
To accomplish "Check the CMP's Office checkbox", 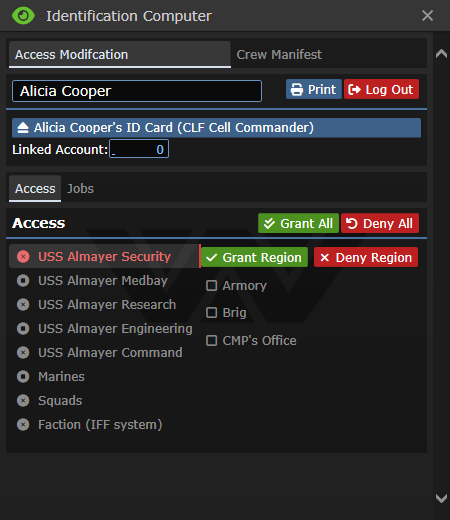I will 212,341.
